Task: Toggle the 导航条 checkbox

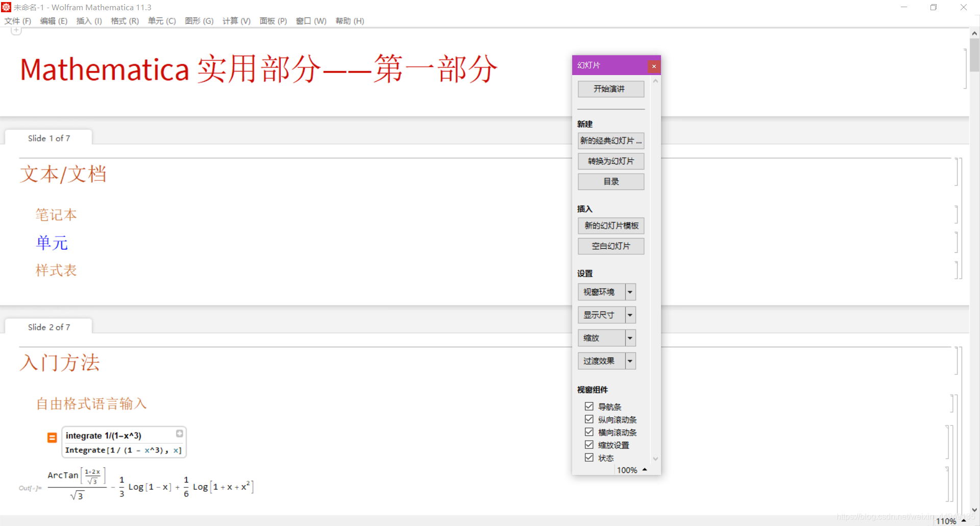Action: click(589, 407)
